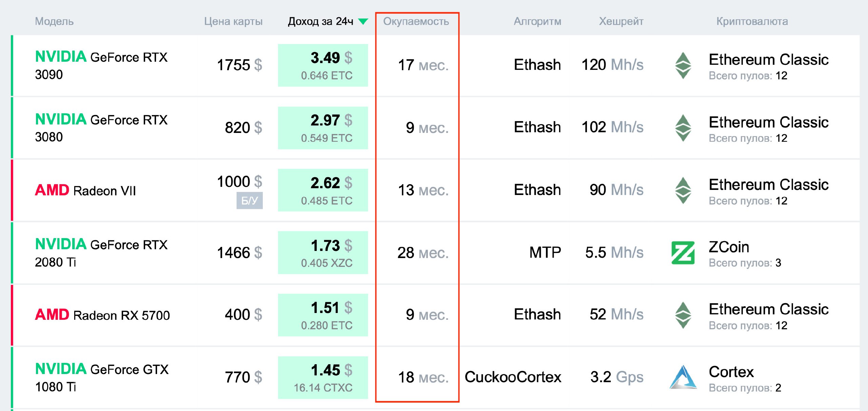Sort by Цена карты column header
The height and width of the screenshot is (411, 868).
click(x=233, y=21)
